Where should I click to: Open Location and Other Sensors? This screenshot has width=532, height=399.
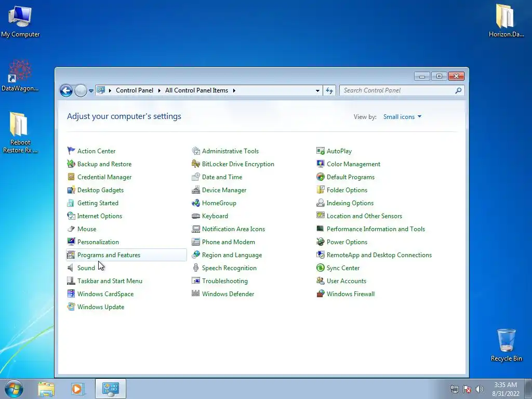pos(364,216)
